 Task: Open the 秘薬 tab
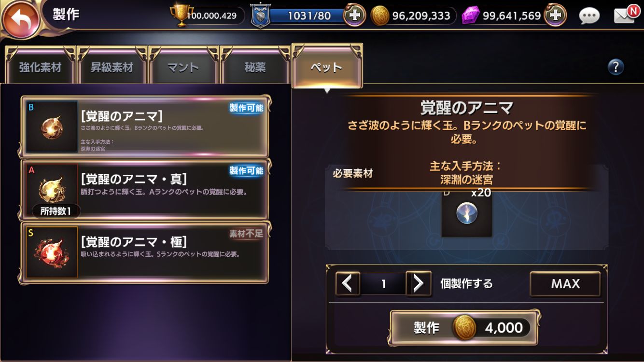(x=255, y=66)
